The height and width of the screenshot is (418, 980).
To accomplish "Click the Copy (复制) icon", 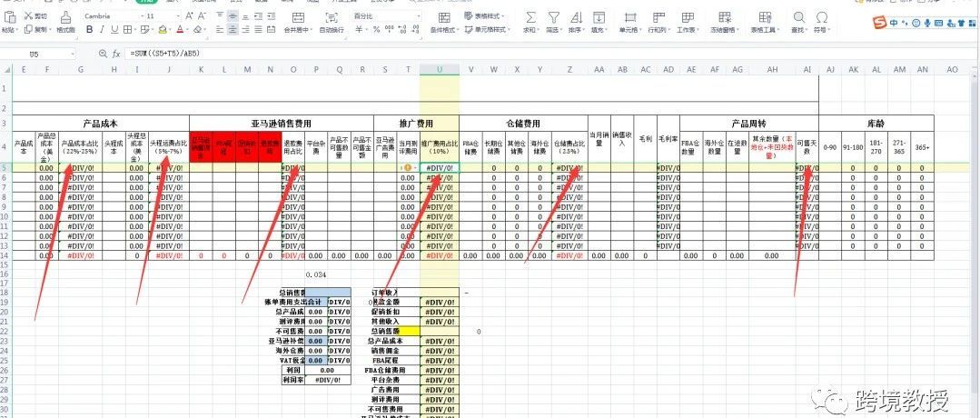I will pyautogui.click(x=28, y=29).
